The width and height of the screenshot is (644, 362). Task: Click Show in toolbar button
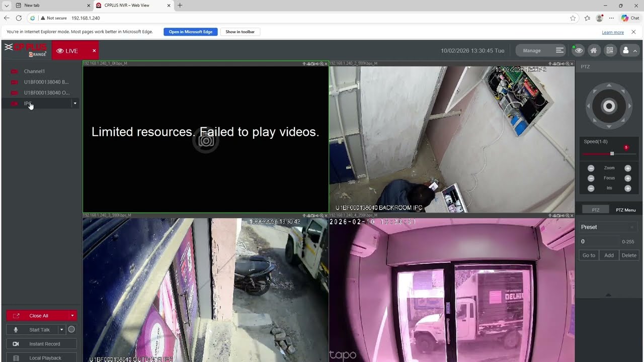(240, 32)
